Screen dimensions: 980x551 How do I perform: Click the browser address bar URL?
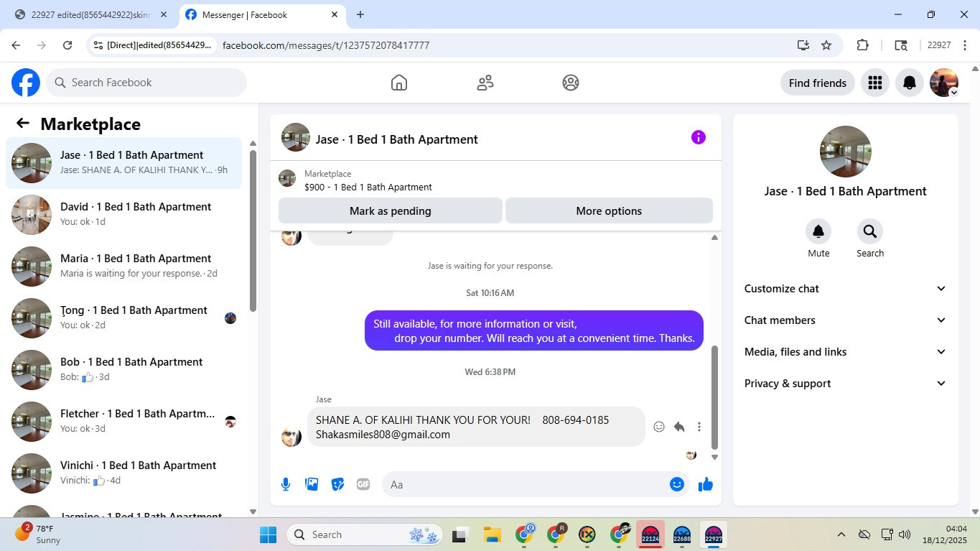[x=326, y=45]
